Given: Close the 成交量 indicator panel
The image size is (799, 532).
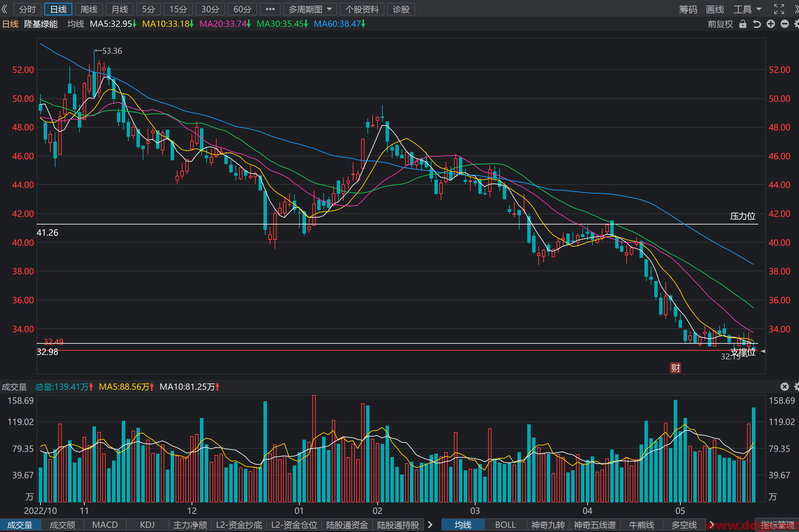Looking at the screenshot, I should 785,387.
